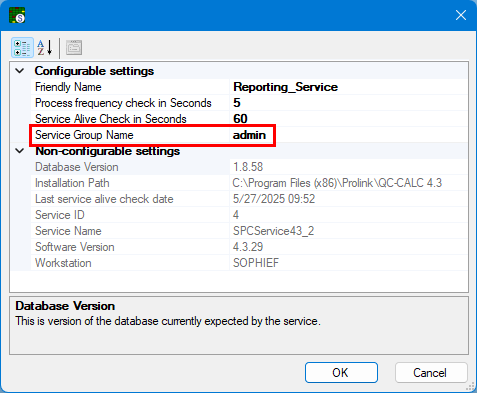The image size is (477, 393).
Task: Edit the Friendly Name value Reporting_Service
Action: click(x=349, y=87)
